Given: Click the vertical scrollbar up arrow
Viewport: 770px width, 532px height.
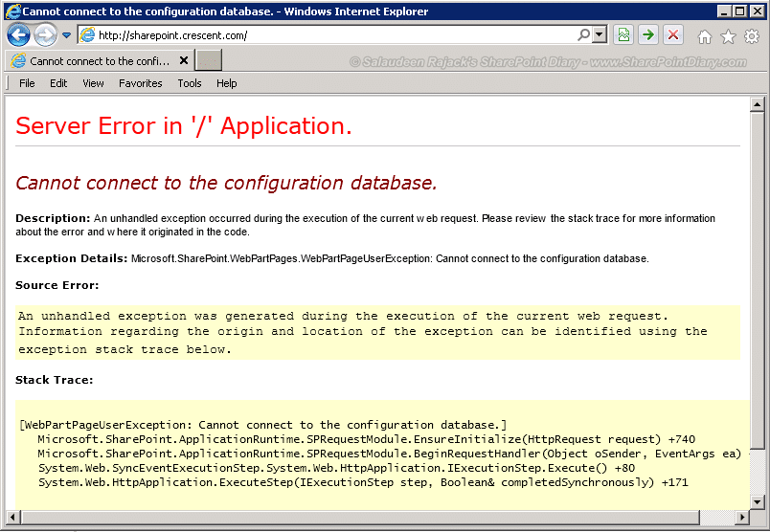Looking at the screenshot, I should [758, 104].
